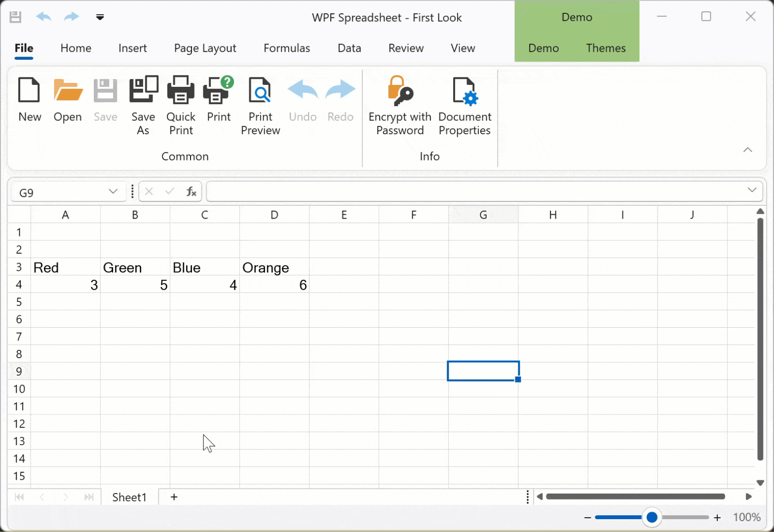Open a file with the Open icon

pyautogui.click(x=68, y=90)
